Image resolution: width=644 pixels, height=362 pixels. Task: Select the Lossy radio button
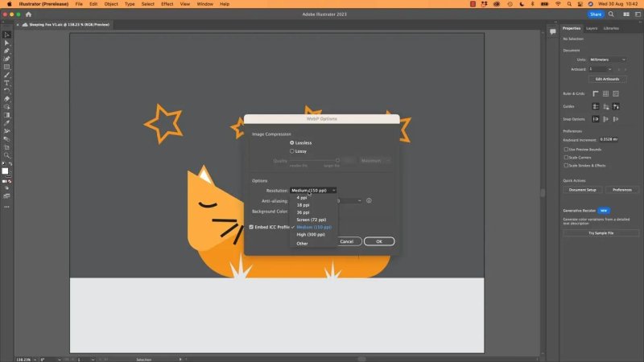click(x=292, y=151)
